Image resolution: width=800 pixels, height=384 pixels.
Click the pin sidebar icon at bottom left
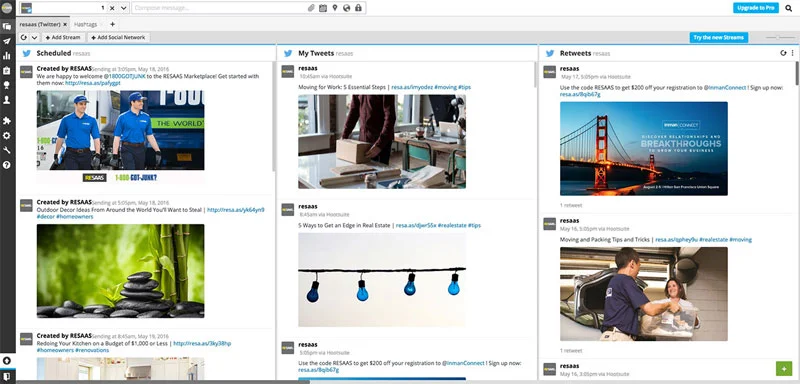pos(7,361)
